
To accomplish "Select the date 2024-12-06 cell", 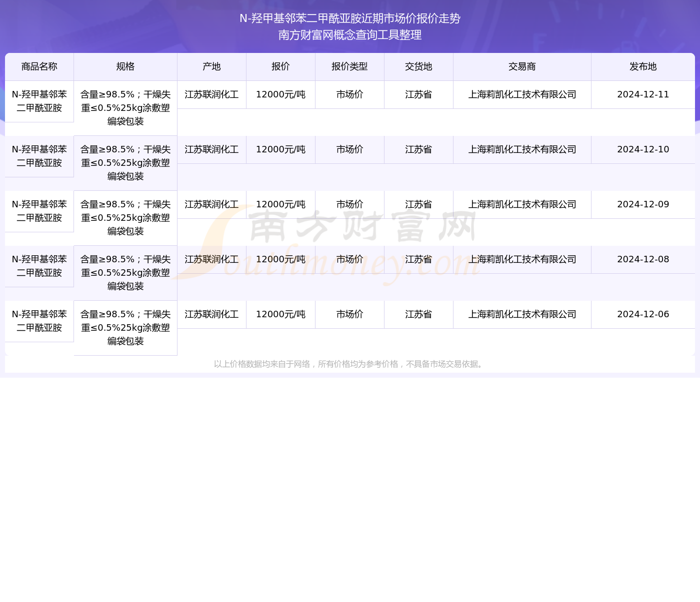I will pos(643,314).
